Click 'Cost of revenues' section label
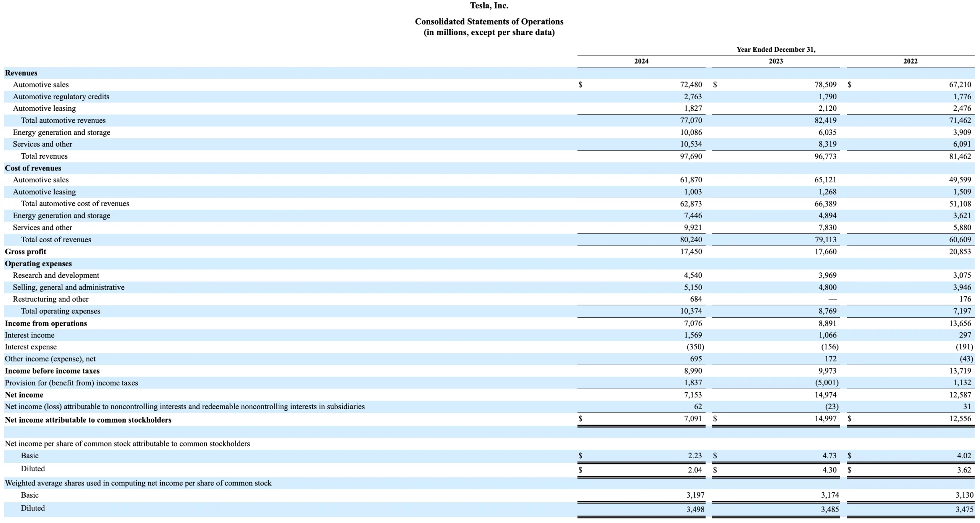 [33, 168]
